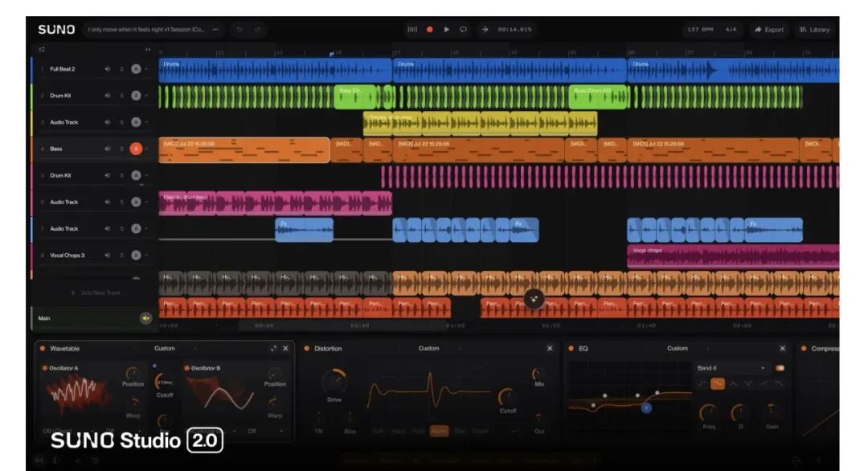This screenshot has height=471, width=868.
Task: Select the Vocal Chops 3 track name
Action: (67, 255)
